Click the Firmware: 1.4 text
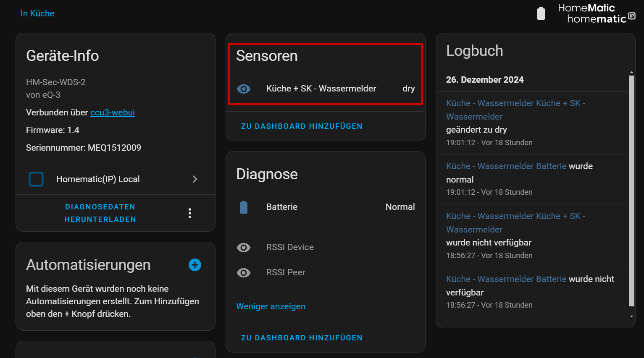 [53, 130]
